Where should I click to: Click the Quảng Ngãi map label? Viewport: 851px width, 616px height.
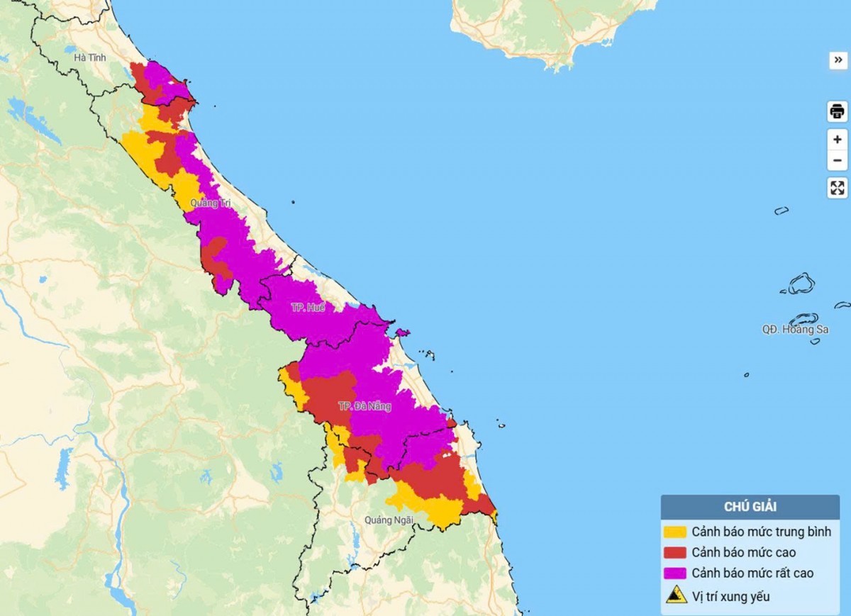point(388,520)
